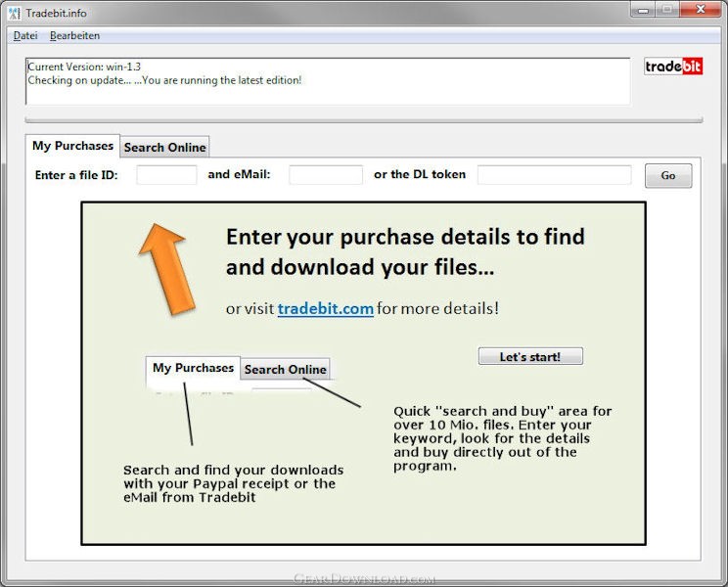
Task: Click the 'Current Version: win-1.3' text
Action: click(84, 67)
